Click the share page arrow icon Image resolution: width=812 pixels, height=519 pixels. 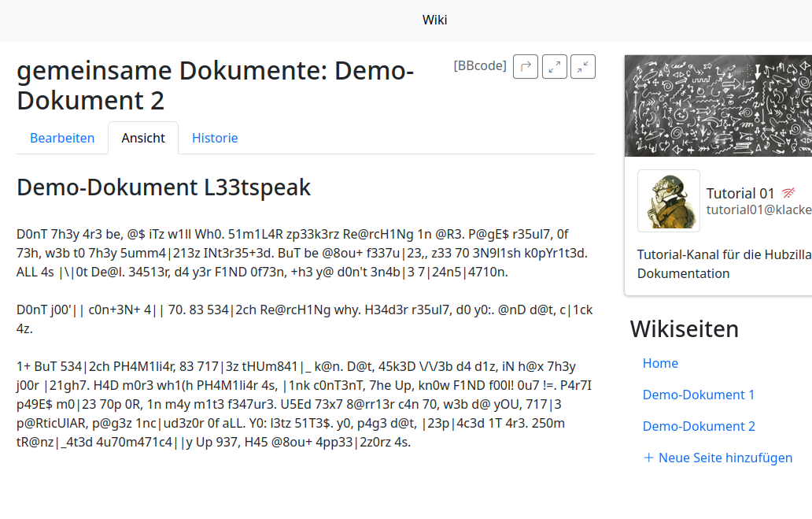click(526, 67)
